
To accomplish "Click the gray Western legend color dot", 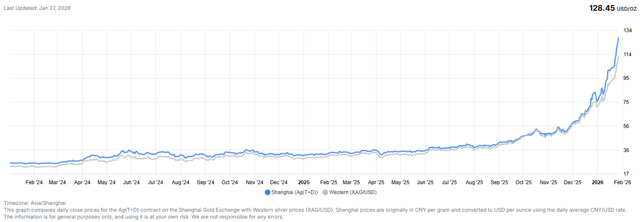I will 325,192.
